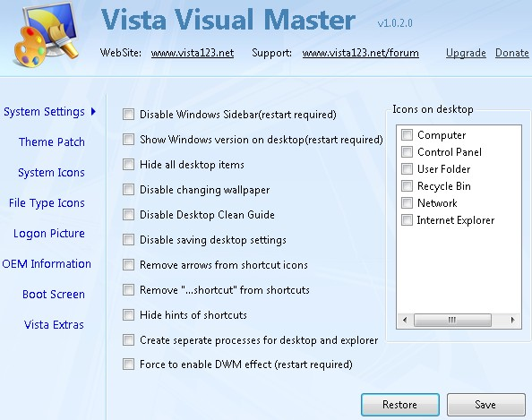
Task: Click the arrow beside System Settings
Action: 93,111
